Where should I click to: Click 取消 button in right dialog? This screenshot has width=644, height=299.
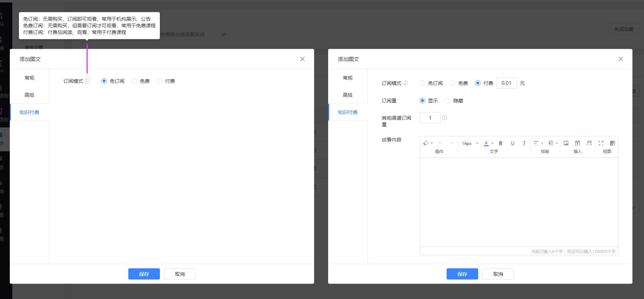498,274
